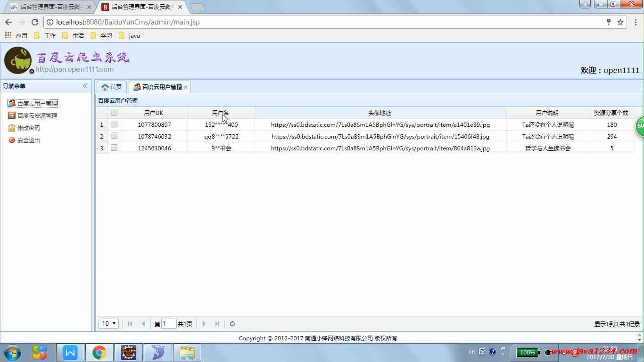The height and width of the screenshot is (362, 644).
Task: Click the green floating 50 badge
Action: point(640,126)
